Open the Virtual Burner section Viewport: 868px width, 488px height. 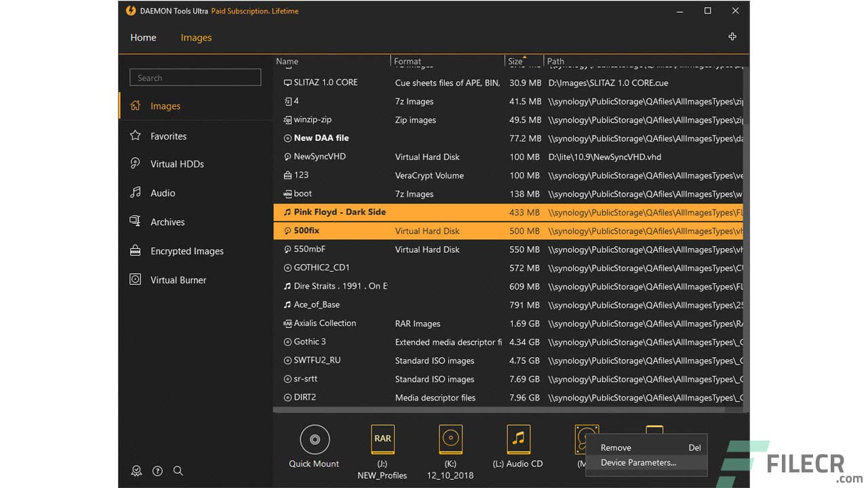(178, 280)
